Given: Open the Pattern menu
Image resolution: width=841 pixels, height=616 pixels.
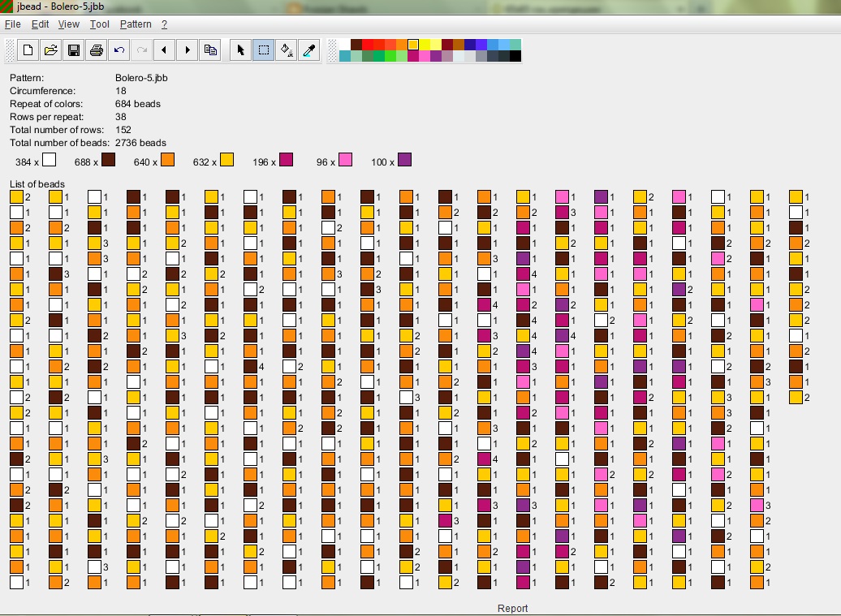Looking at the screenshot, I should coord(136,24).
